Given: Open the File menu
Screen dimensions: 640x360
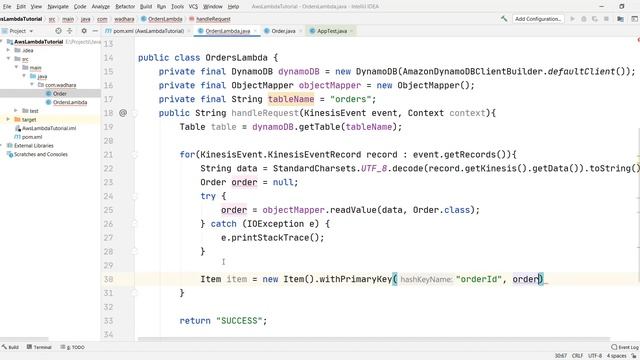Looking at the screenshot, I should (7, 7).
